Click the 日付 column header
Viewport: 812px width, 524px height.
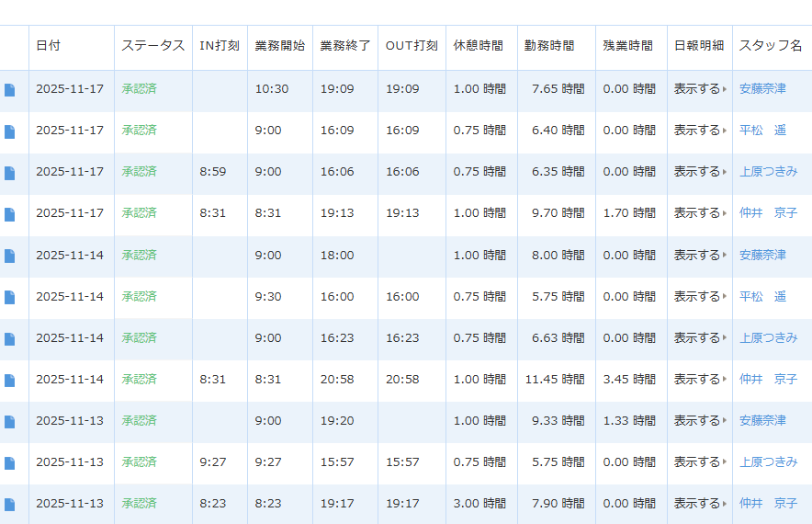tap(48, 46)
